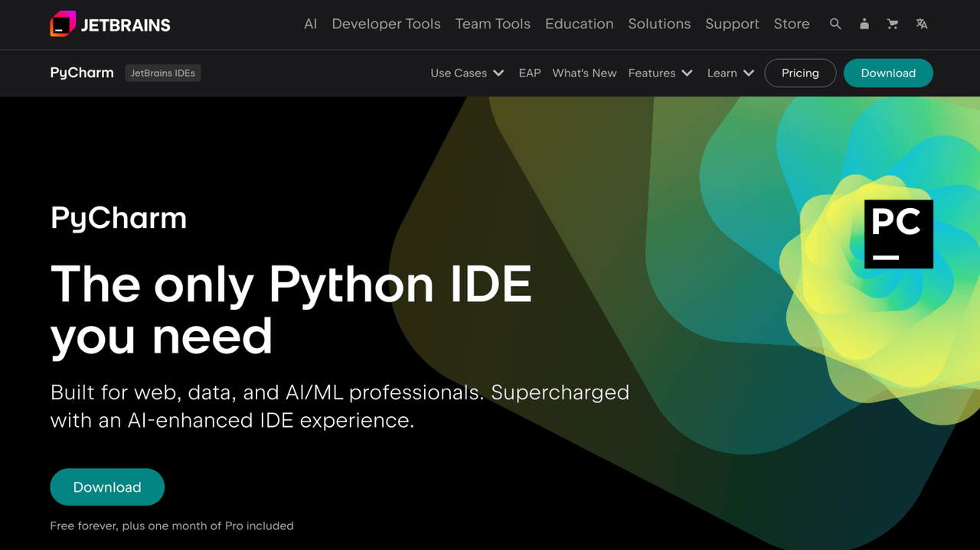
Task: Open the Education menu
Action: click(579, 24)
